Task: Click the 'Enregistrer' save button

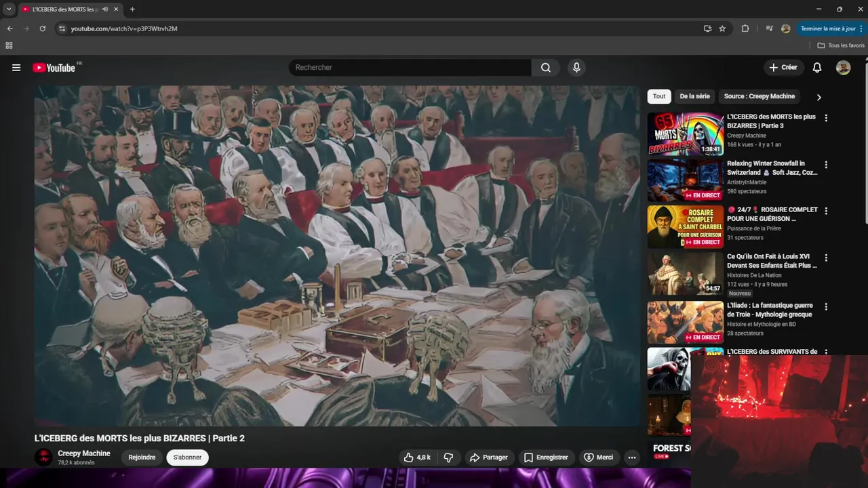Action: [547, 457]
